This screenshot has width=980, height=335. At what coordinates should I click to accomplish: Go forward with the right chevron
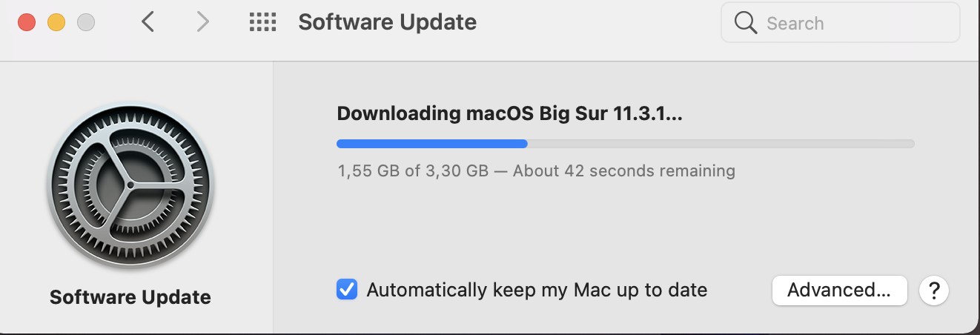pos(202,22)
